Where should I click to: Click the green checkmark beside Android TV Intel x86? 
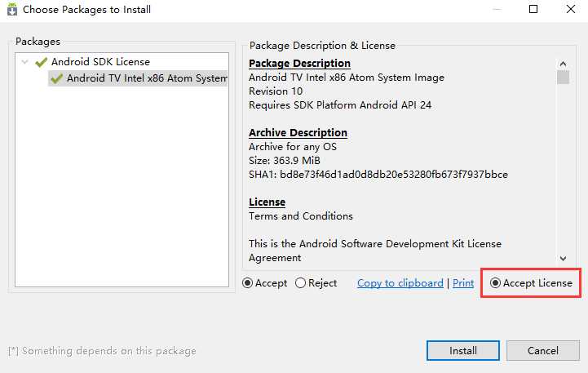(x=56, y=78)
